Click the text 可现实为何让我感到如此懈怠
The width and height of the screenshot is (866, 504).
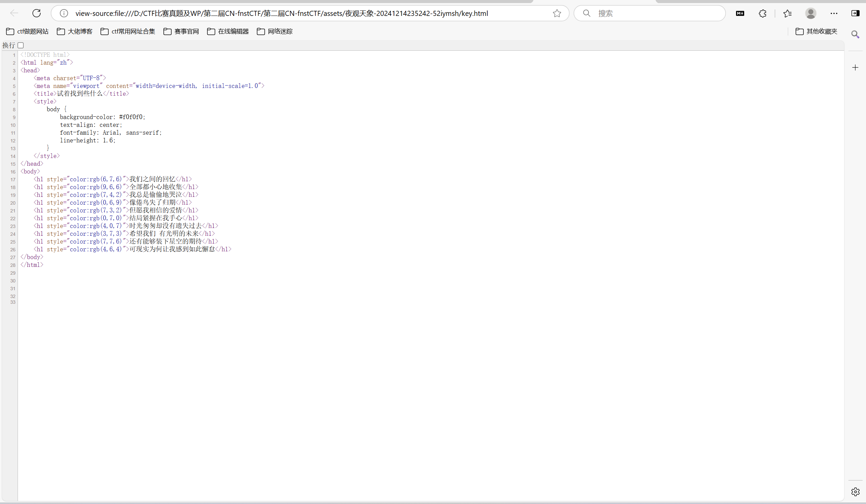coord(172,249)
